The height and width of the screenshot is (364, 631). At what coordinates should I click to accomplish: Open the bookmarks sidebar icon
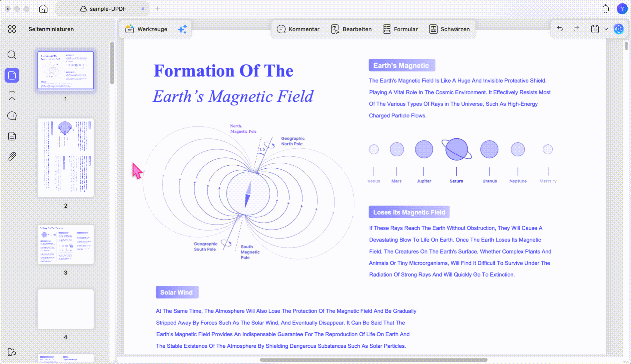(x=12, y=96)
